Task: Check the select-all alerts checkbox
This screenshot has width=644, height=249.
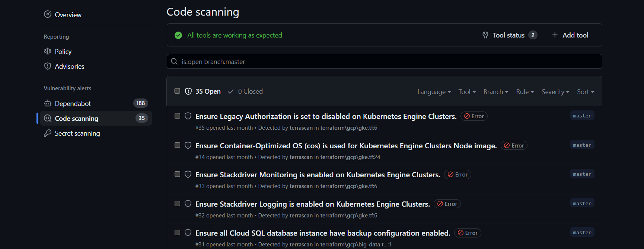Action: click(x=177, y=91)
